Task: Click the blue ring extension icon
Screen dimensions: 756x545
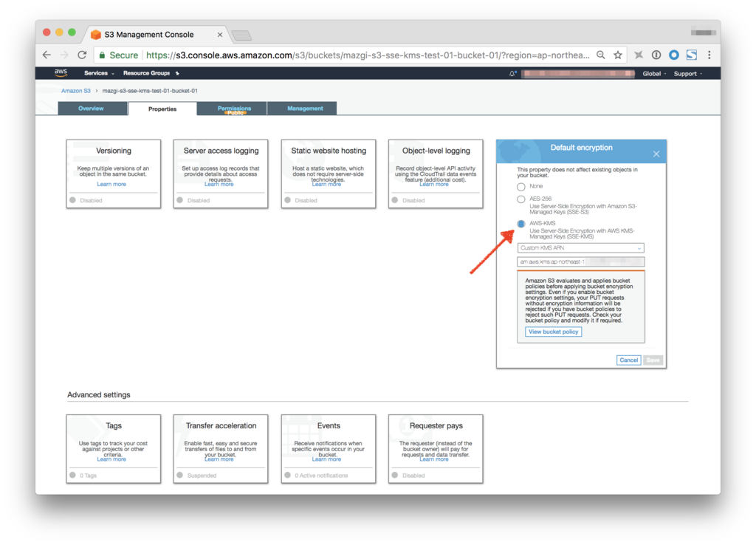Action: 673,55
